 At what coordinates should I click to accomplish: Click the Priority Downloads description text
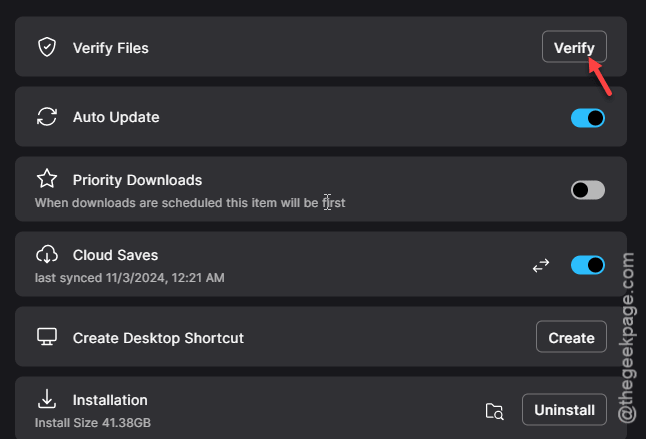coord(190,203)
